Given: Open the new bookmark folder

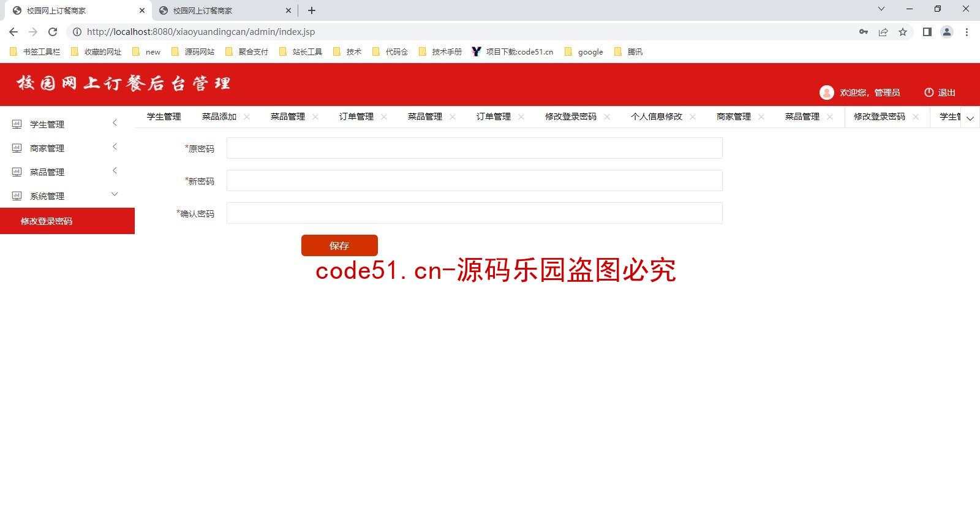Looking at the screenshot, I should 146,52.
